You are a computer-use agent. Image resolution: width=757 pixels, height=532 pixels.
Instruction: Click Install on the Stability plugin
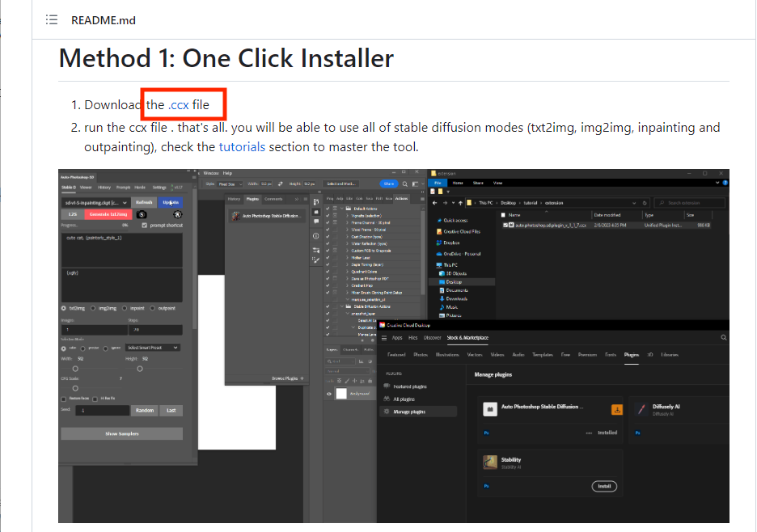(604, 486)
